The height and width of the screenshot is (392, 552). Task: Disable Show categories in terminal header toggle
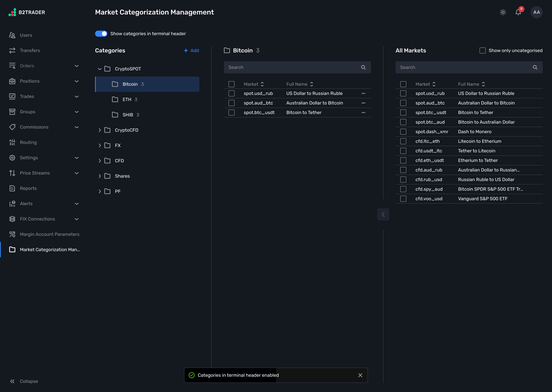101,34
